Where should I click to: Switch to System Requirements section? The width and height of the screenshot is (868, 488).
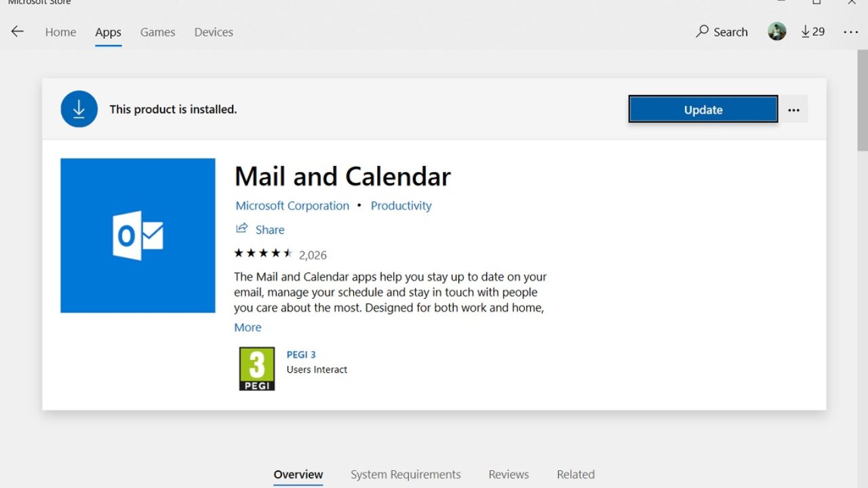[x=406, y=474]
